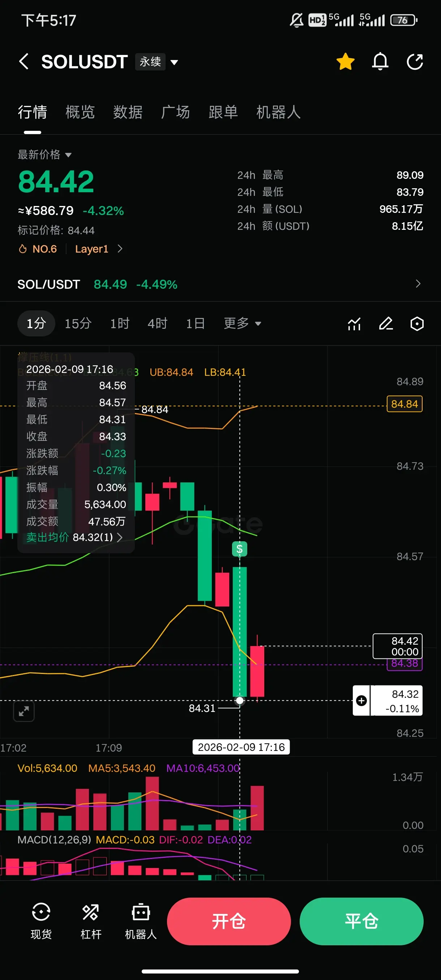Tap the 965.17万 volume value

tap(401, 209)
